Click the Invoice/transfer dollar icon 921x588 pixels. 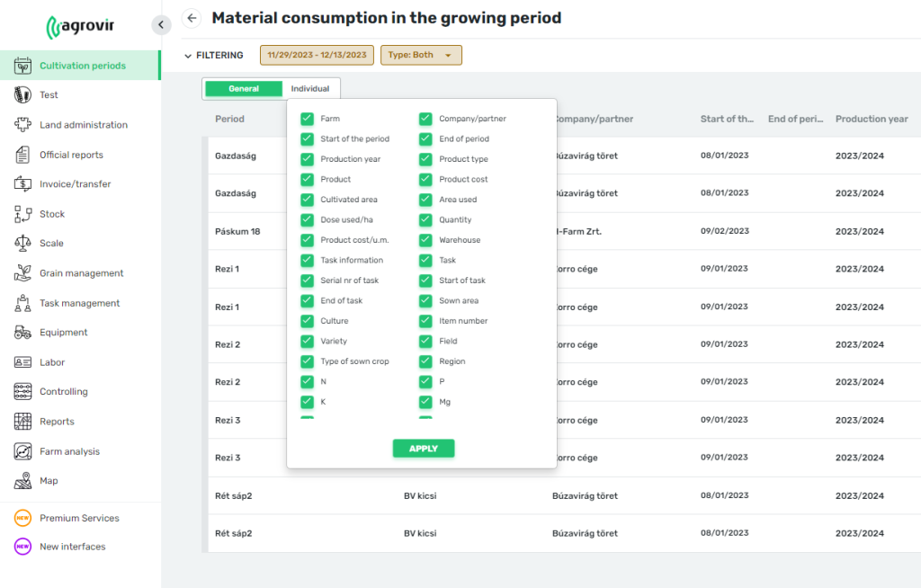[x=23, y=184]
